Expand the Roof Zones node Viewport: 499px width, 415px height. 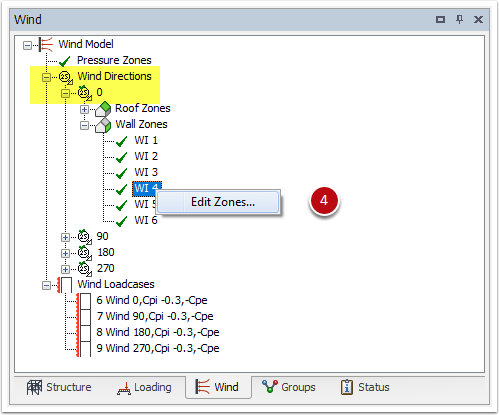point(84,109)
